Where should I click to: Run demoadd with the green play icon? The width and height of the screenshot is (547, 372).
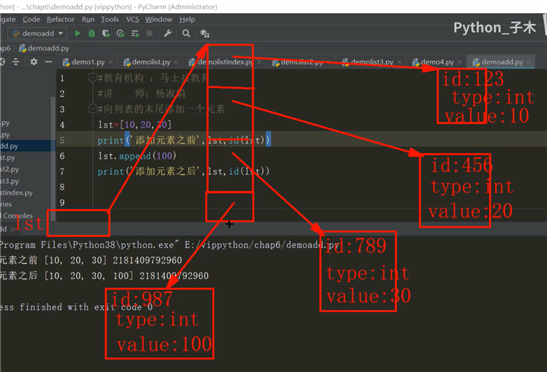pyautogui.click(x=77, y=34)
